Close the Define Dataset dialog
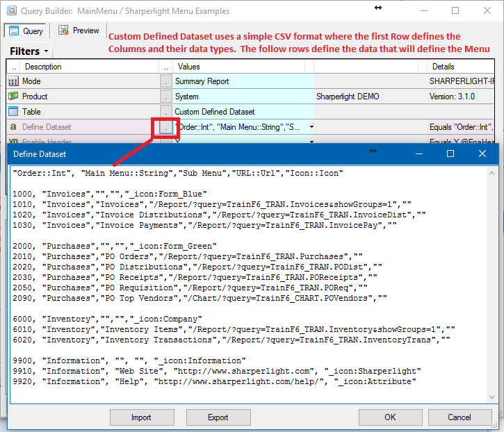 pyautogui.click(x=482, y=154)
